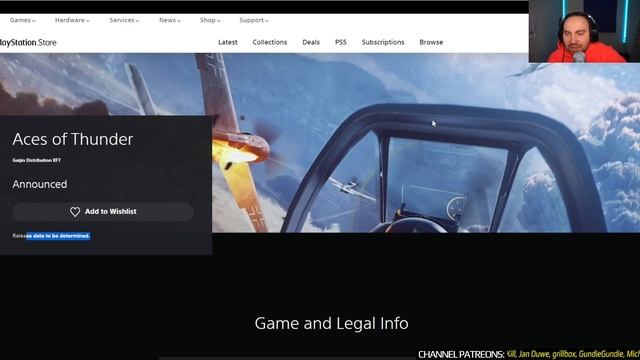Open the Shop dropdown menu
Image resolution: width=640 pixels, height=360 pixels.
210,20
